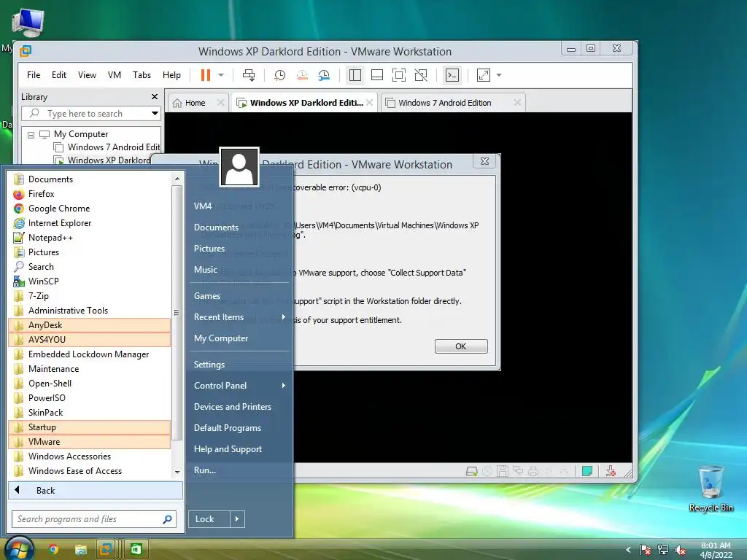Open Devices and Printers
The height and width of the screenshot is (560, 747).
point(239,407)
